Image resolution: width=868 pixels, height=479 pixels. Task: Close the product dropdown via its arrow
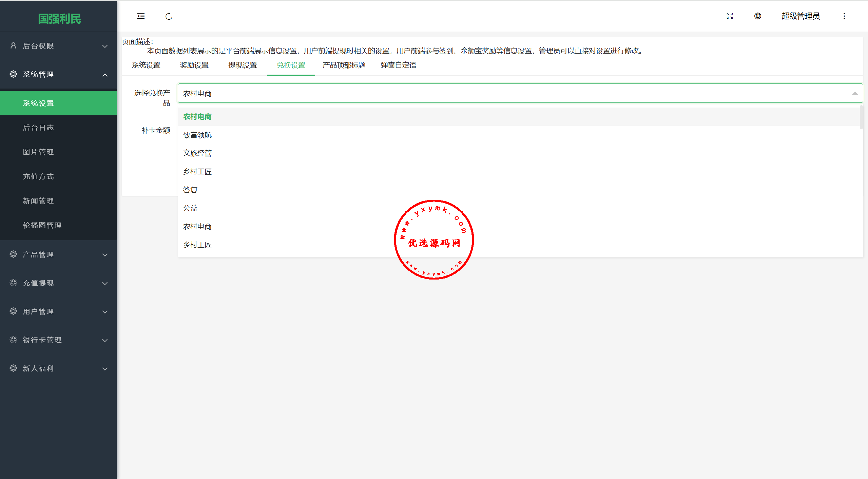tap(855, 93)
